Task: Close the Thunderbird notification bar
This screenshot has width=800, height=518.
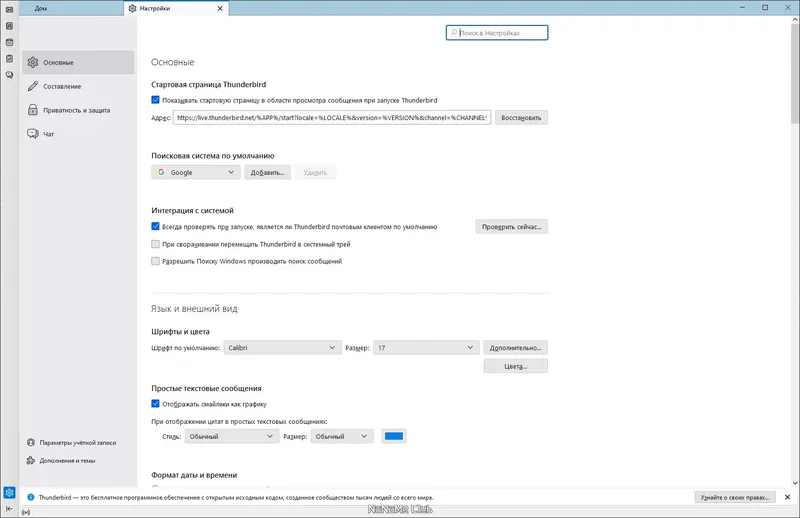Action: click(787, 497)
